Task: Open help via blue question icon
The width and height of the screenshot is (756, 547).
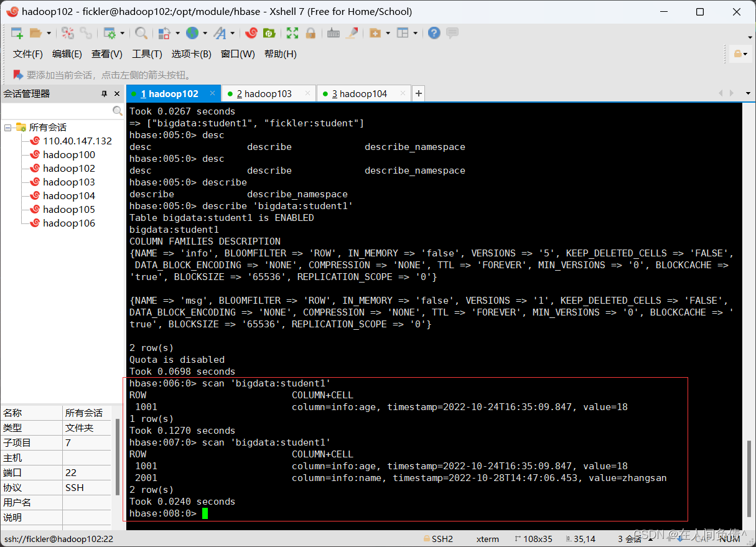Action: tap(434, 33)
